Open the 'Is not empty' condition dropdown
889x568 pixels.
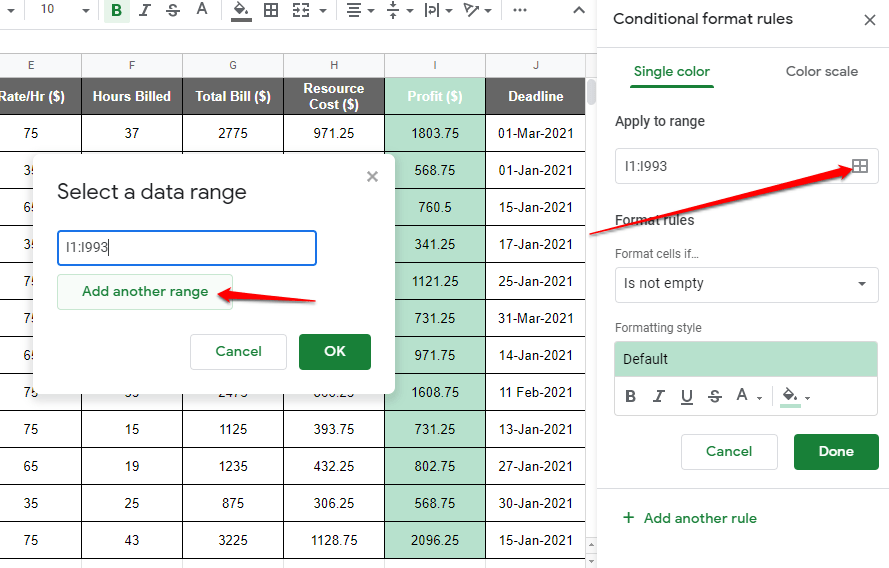point(746,285)
